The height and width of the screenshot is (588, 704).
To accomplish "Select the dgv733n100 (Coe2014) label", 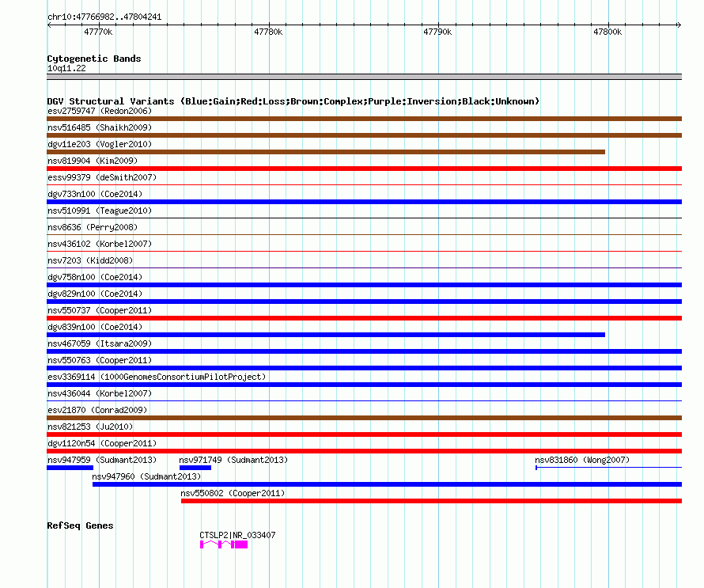I will [x=95, y=194].
